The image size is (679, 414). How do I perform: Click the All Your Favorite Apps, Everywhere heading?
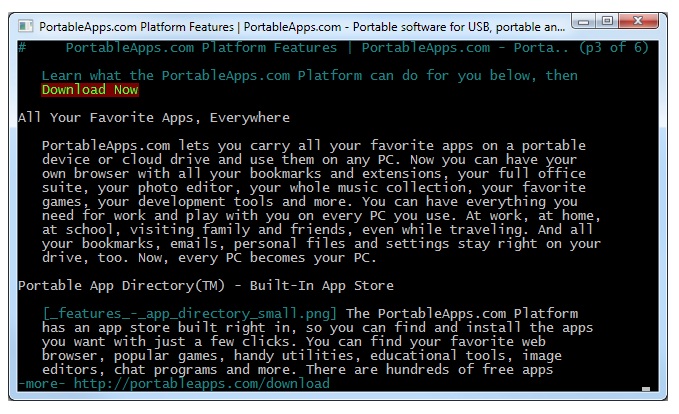154,118
